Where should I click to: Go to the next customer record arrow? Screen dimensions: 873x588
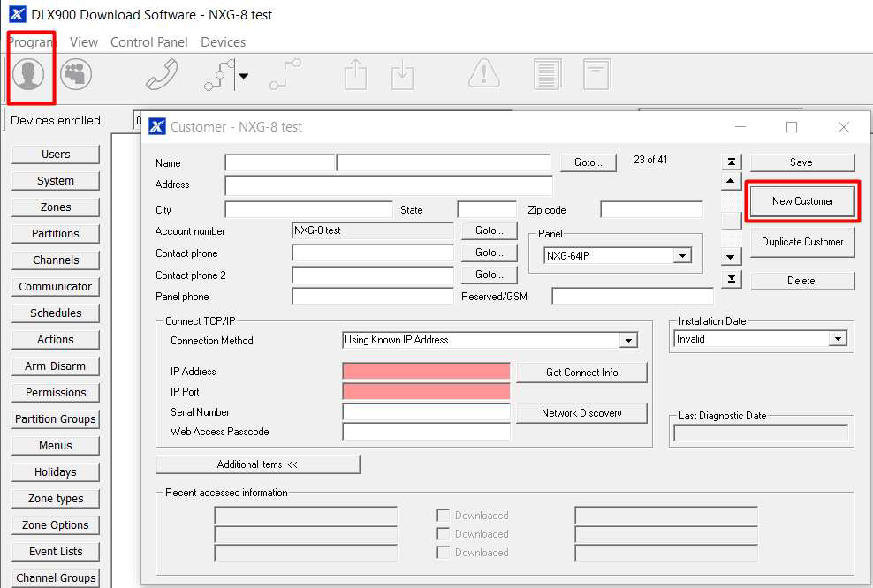[731, 257]
